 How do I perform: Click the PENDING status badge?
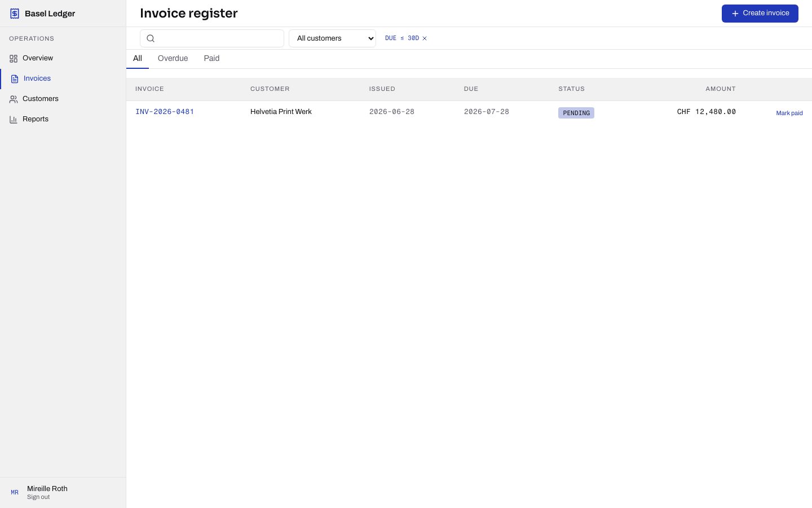pos(576,113)
